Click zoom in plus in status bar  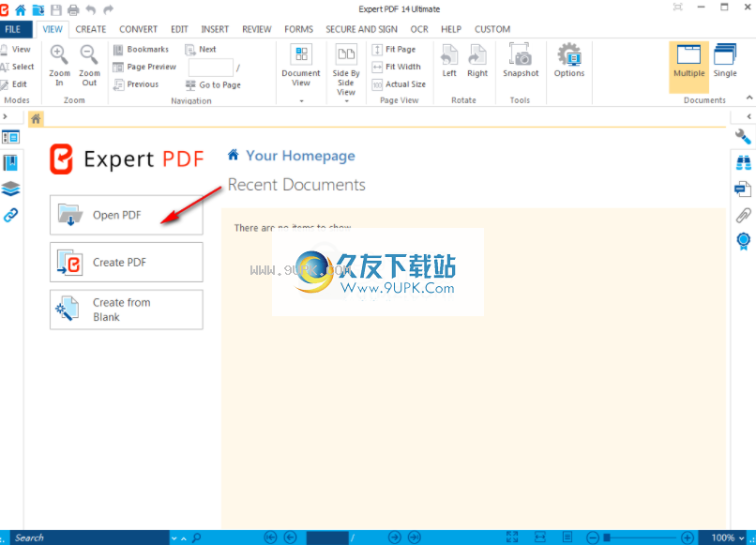click(x=688, y=537)
